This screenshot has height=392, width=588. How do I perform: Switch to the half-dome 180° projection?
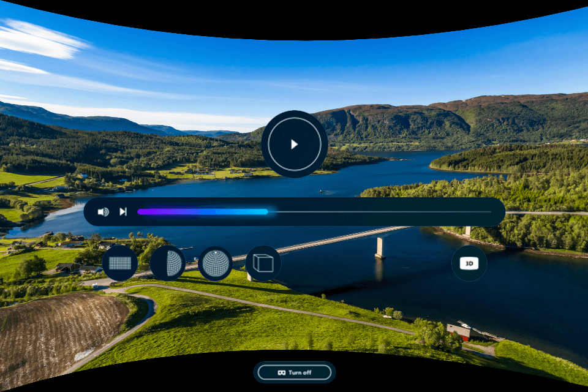pyautogui.click(x=167, y=263)
